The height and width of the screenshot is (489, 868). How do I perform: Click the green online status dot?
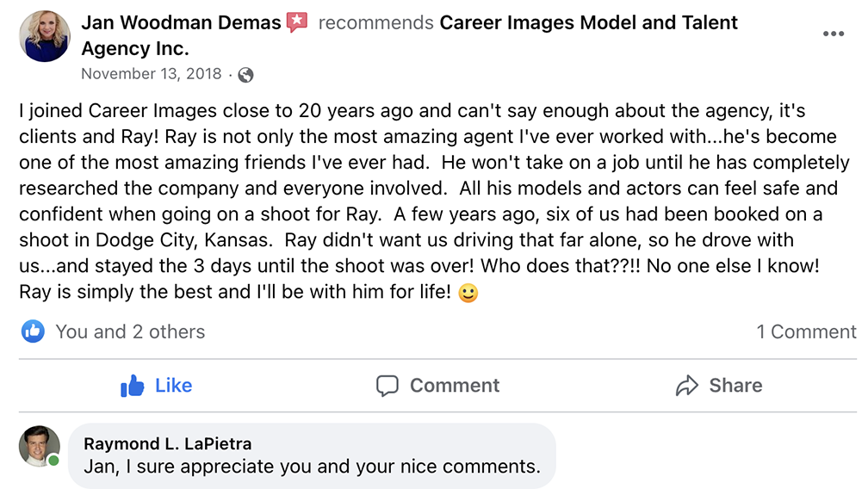click(53, 461)
